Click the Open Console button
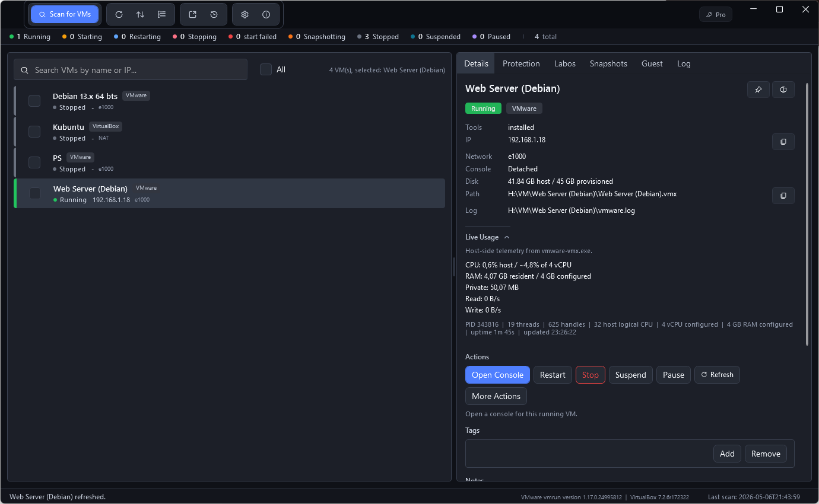This screenshot has height=504, width=819. (x=497, y=375)
